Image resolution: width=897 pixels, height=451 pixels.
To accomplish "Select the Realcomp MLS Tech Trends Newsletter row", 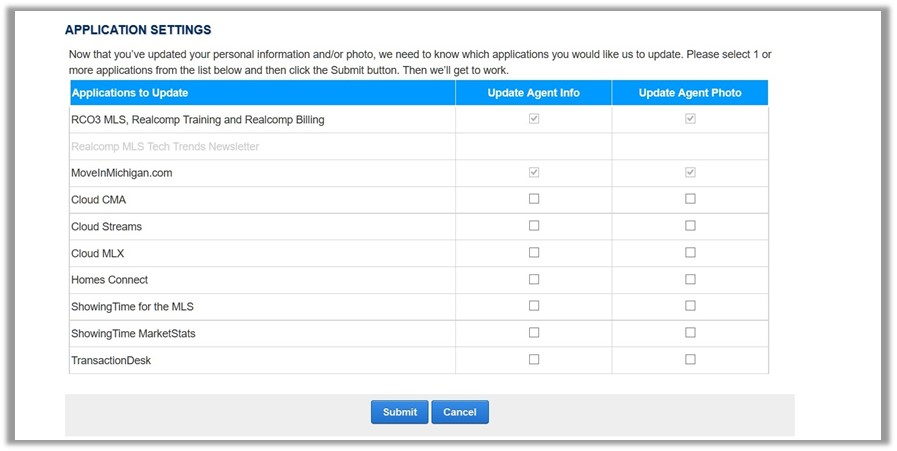I will coord(419,147).
